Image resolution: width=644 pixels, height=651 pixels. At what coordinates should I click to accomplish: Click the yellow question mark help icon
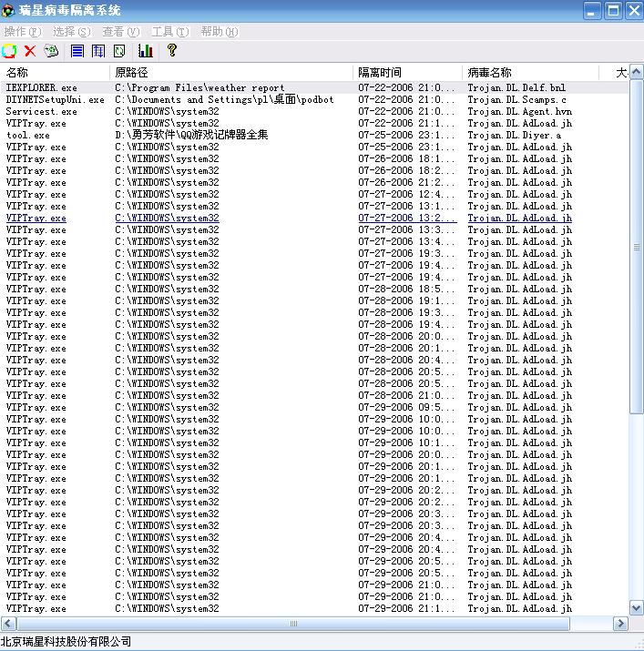point(171,51)
